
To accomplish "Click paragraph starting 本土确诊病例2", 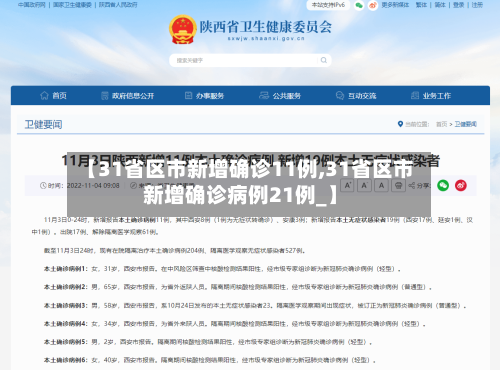I will point(238,287).
